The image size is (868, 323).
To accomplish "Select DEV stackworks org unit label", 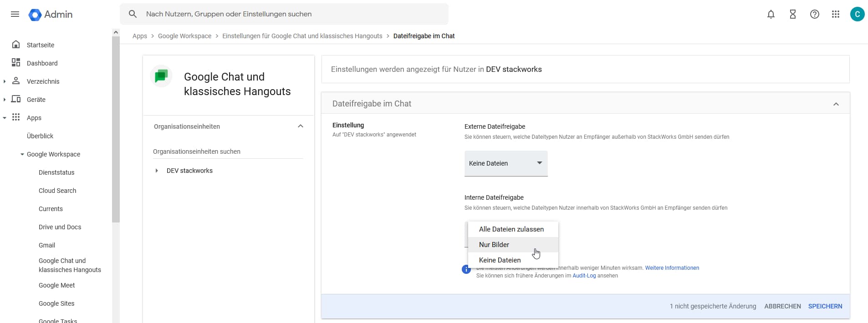I will point(189,171).
